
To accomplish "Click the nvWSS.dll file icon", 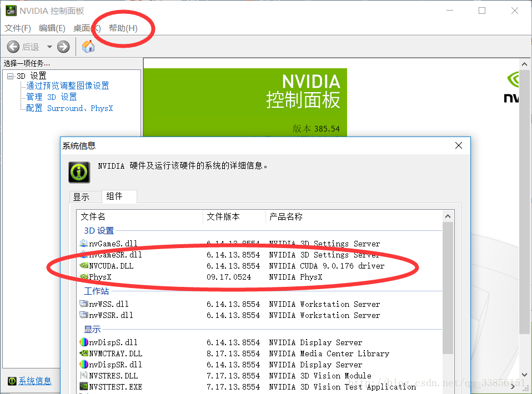I will 83,304.
